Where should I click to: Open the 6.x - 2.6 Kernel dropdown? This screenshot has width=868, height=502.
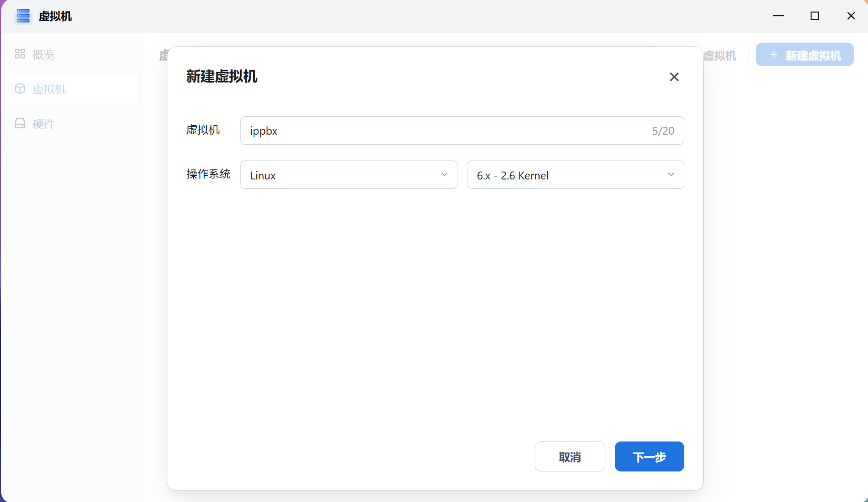click(575, 175)
